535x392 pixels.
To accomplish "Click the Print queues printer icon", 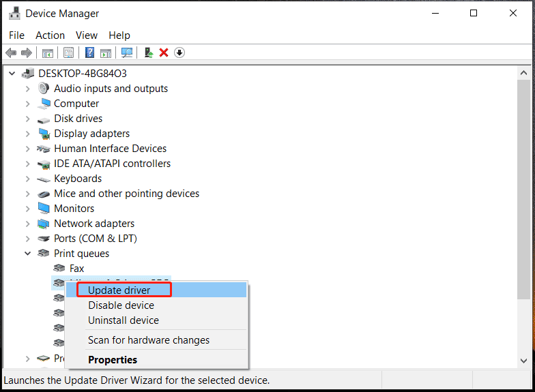I will pos(44,254).
